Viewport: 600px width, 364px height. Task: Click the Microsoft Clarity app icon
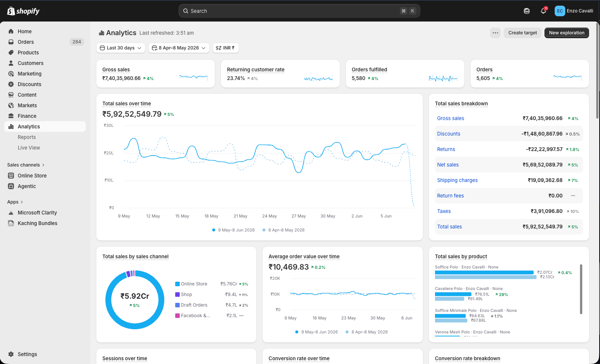coord(11,213)
